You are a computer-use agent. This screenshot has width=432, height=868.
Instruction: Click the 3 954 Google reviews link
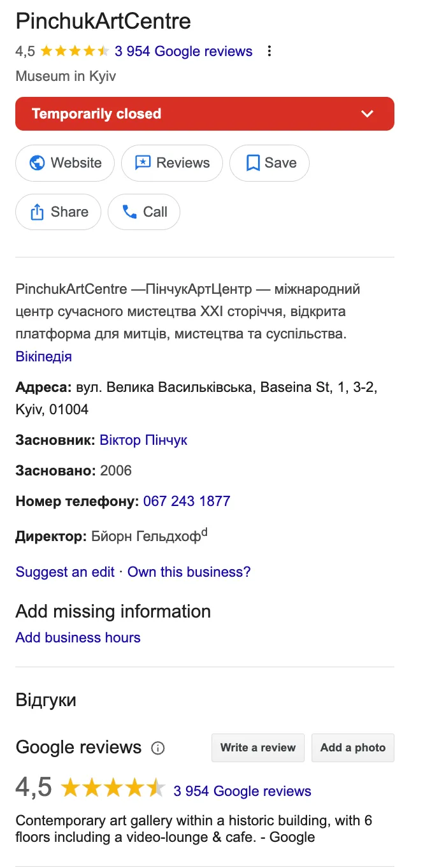click(184, 51)
